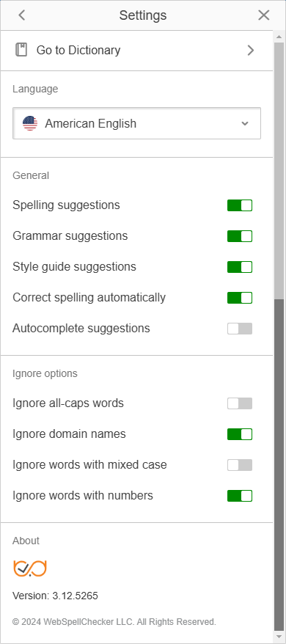
Task: Open the American English language dropdown
Action: coord(137,123)
